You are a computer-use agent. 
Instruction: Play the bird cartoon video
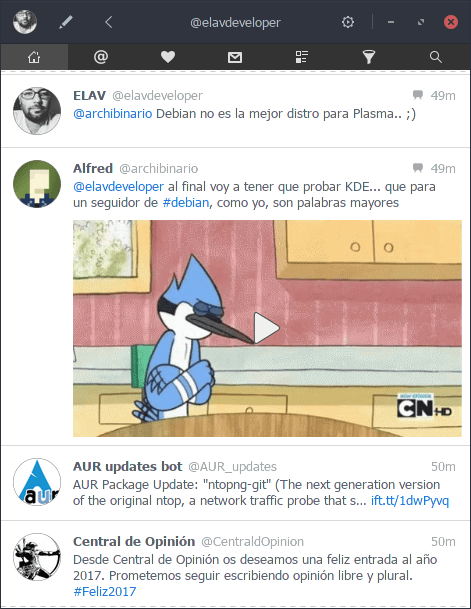[x=267, y=328]
